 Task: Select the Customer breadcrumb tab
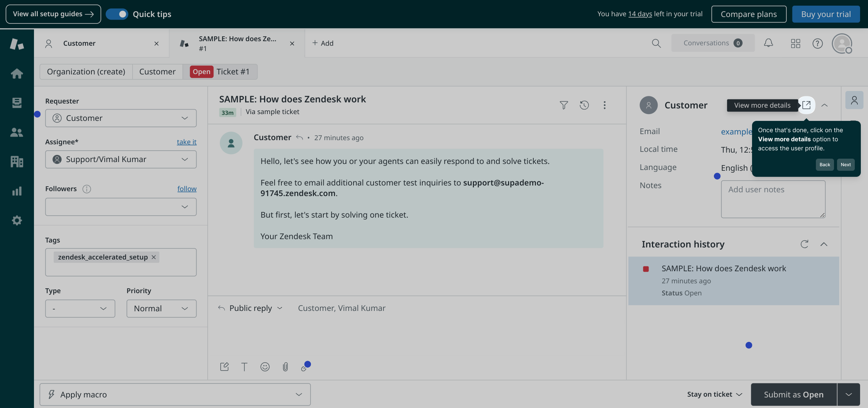coord(158,72)
